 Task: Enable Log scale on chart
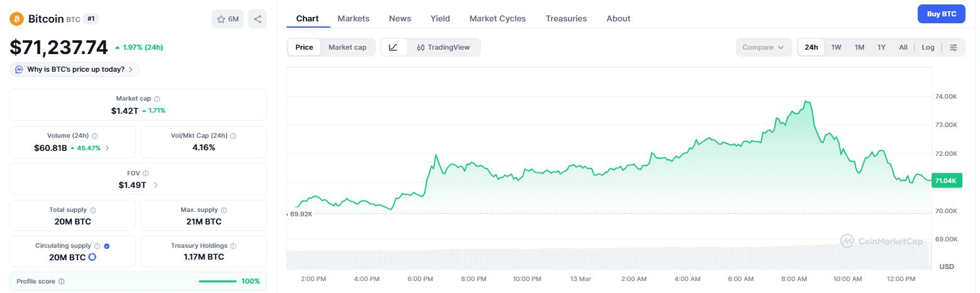tap(928, 47)
